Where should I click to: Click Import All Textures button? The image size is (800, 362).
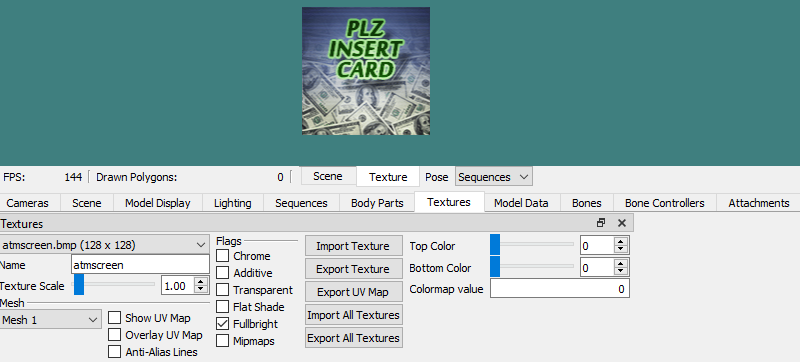[353, 315]
